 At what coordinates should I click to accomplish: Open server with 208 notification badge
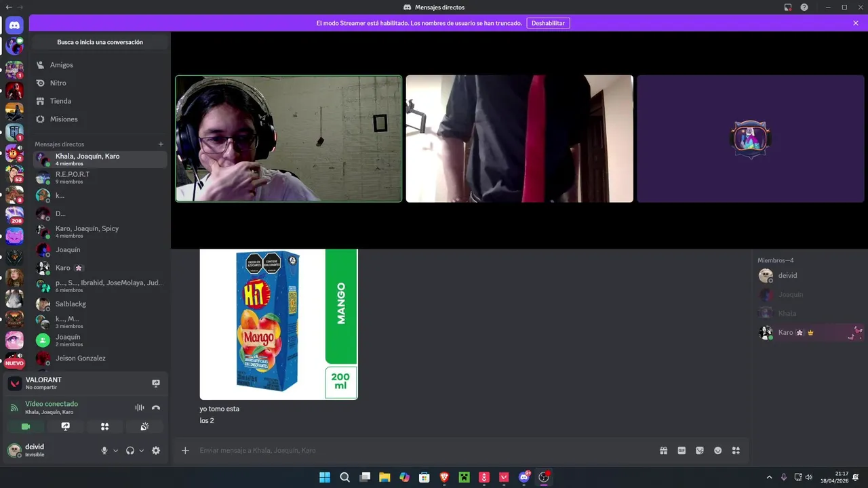point(15,215)
